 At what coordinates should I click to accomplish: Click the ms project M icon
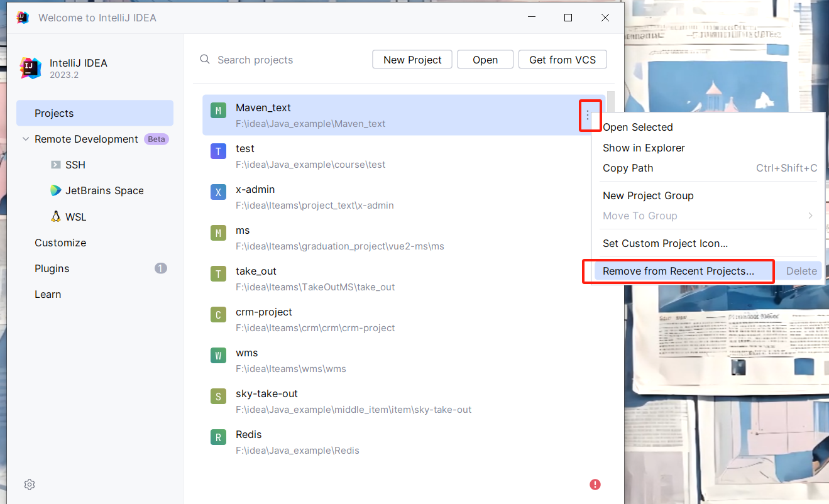218,233
